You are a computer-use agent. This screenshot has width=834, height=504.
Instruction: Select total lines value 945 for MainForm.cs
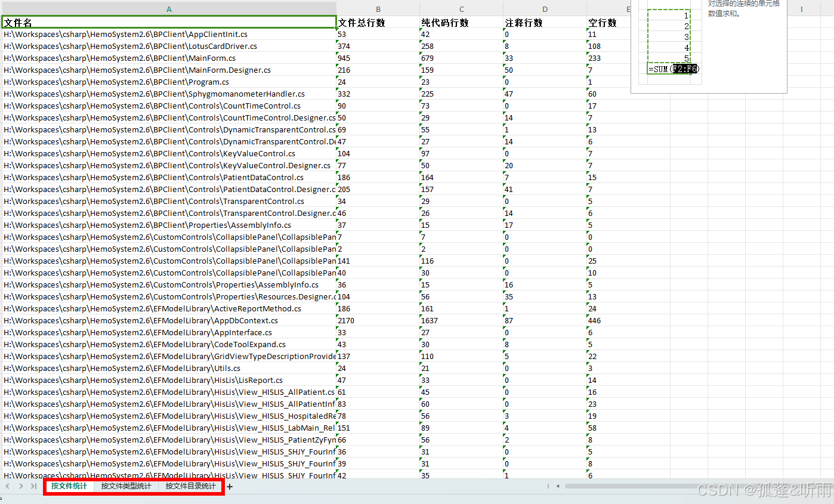point(378,58)
